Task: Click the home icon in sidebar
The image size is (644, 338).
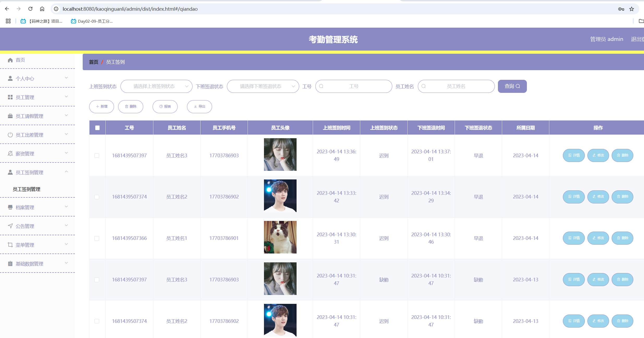Action: pos(10,60)
